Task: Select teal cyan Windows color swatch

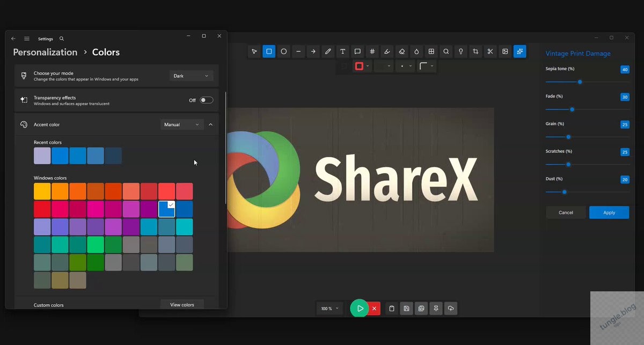Action: (x=185, y=227)
